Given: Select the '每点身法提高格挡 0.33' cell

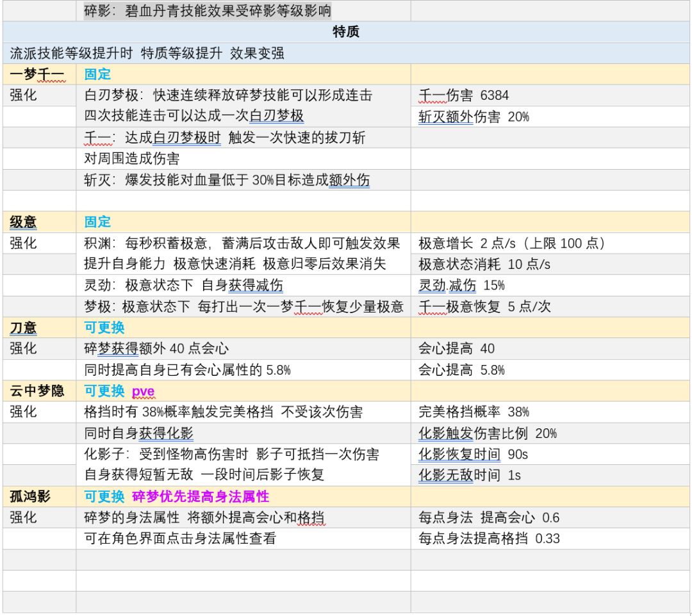Looking at the screenshot, I should pyautogui.click(x=550, y=539).
